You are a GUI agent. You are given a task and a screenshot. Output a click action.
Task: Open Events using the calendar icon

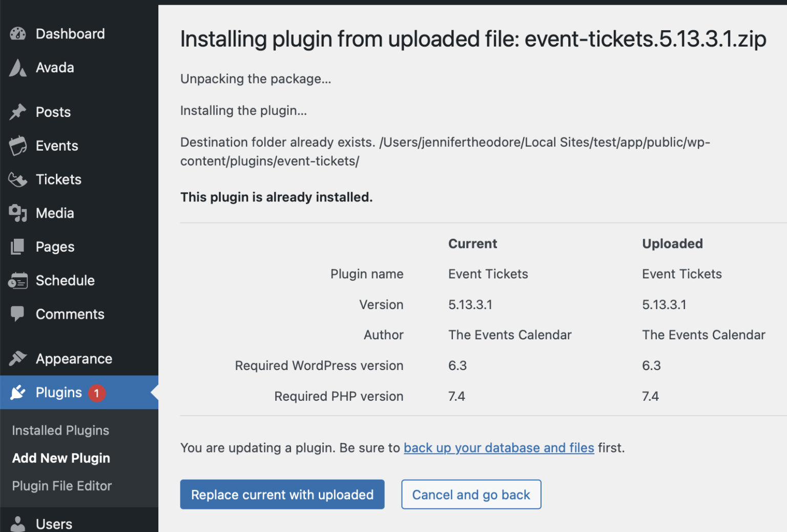tap(17, 146)
